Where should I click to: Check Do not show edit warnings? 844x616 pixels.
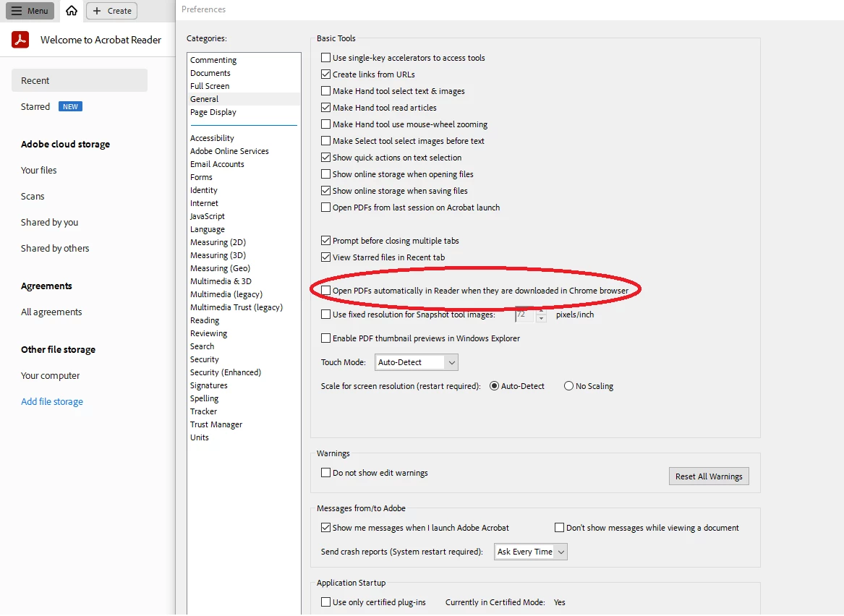pyautogui.click(x=325, y=472)
